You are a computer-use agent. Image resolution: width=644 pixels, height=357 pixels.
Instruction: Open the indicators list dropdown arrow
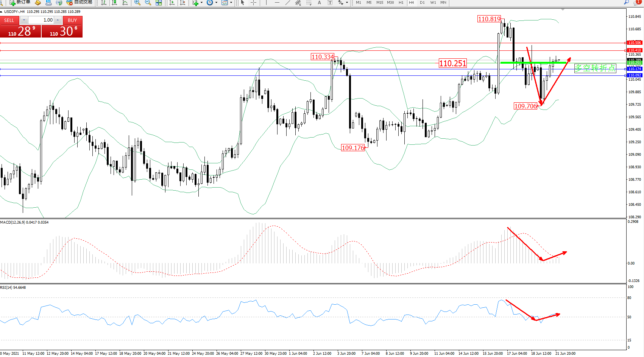point(201,3)
